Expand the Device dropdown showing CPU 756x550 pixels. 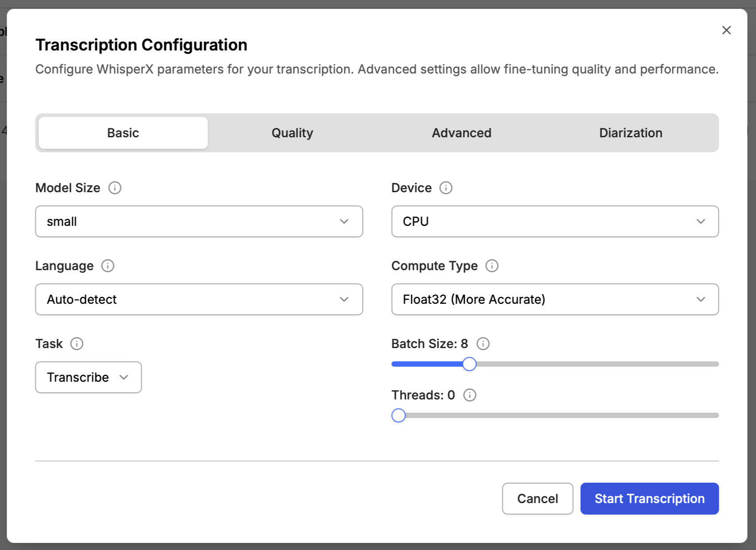(555, 221)
